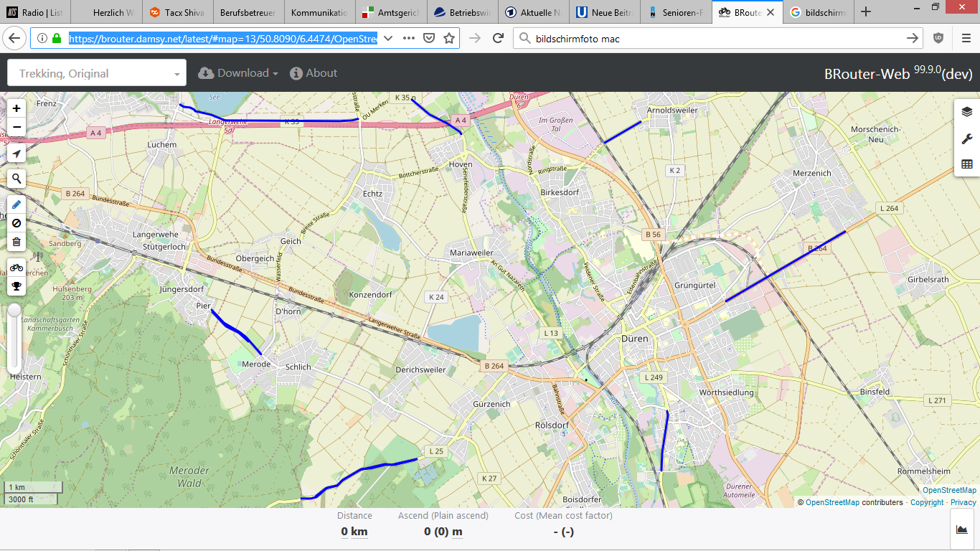
Task: Click the bicycle icon in left toolbar
Action: click(17, 268)
